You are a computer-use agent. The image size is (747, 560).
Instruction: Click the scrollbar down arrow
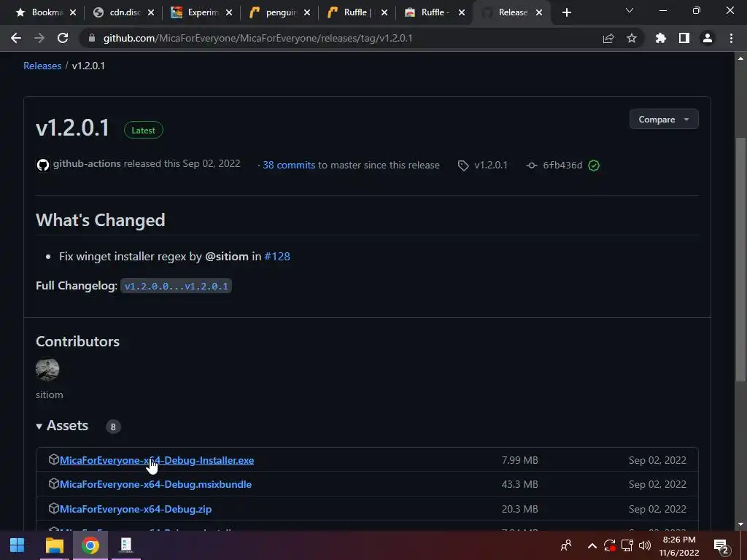tap(740, 524)
